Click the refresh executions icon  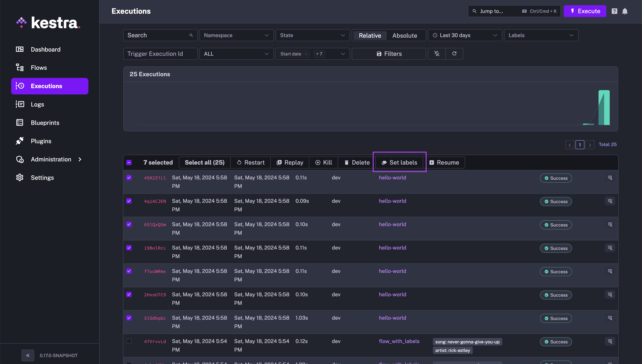pyautogui.click(x=454, y=53)
